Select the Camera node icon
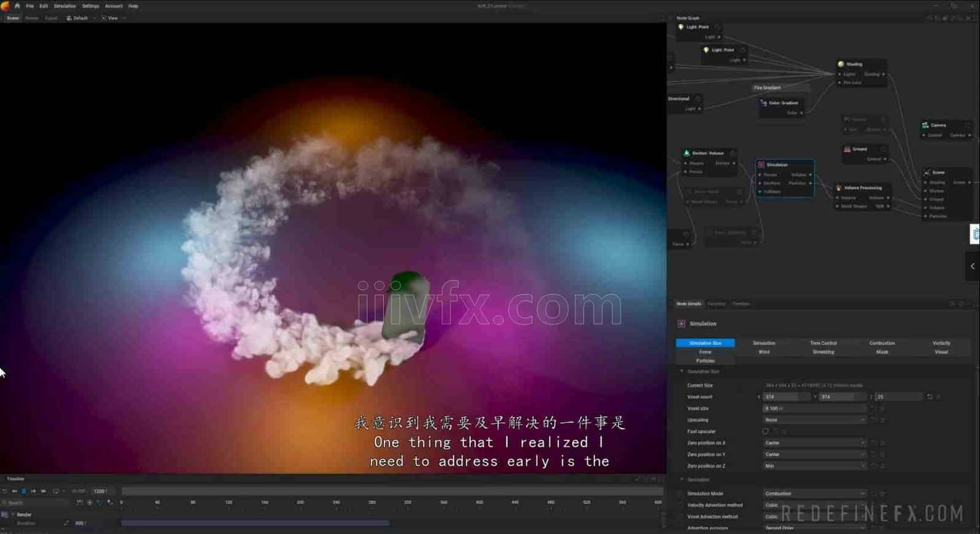 pyautogui.click(x=925, y=125)
